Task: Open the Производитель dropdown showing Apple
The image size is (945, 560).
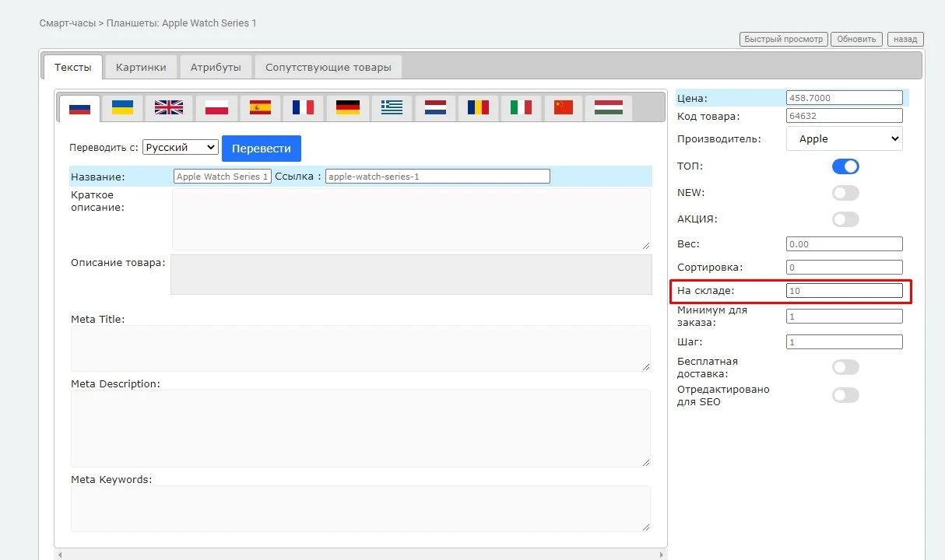Action: click(845, 139)
